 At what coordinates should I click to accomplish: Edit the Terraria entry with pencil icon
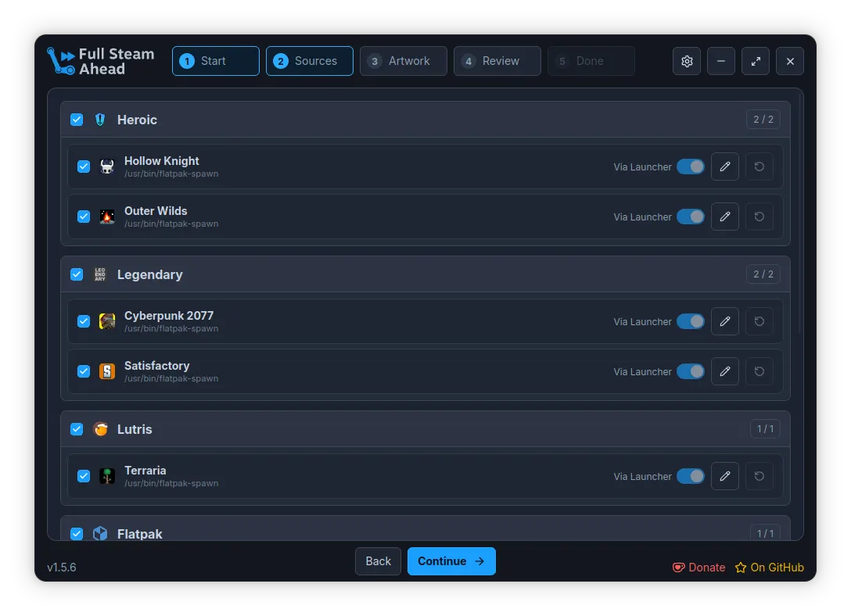point(725,476)
